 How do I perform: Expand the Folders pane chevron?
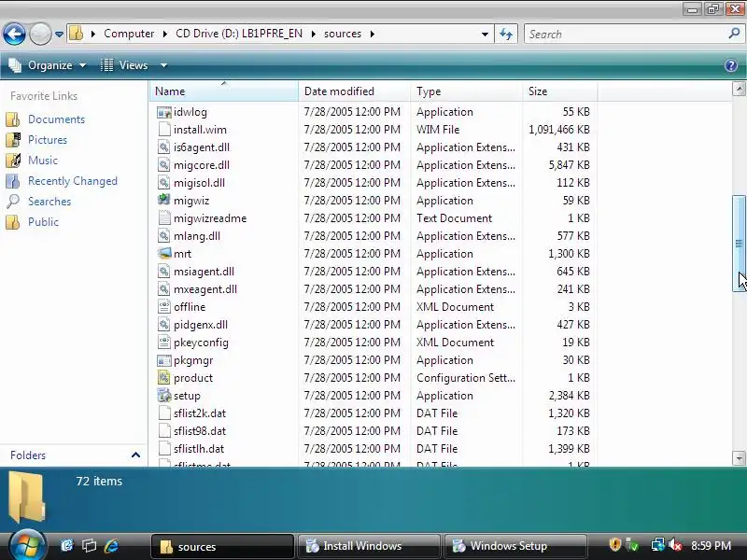(x=135, y=455)
